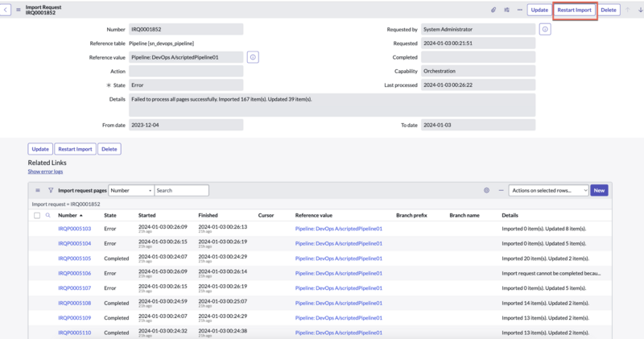Click the Last processed field
This screenshot has height=339, width=644.
click(478, 85)
